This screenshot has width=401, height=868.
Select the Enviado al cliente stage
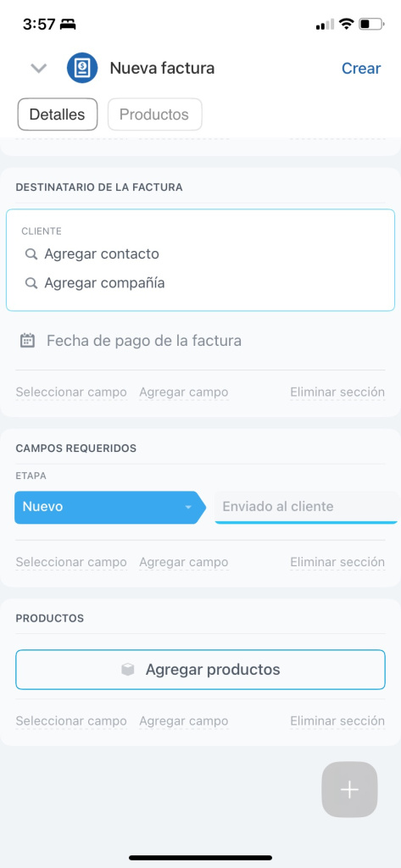pyautogui.click(x=306, y=507)
